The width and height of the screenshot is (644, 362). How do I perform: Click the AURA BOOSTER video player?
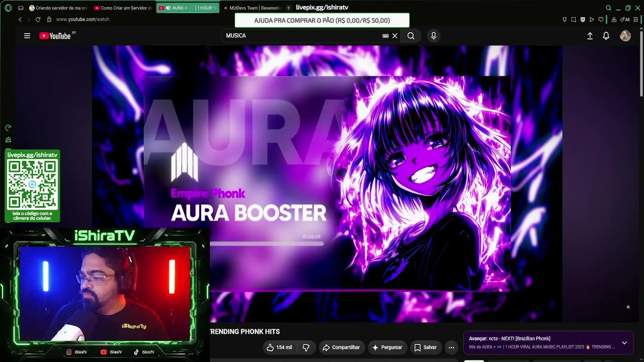coord(327,184)
